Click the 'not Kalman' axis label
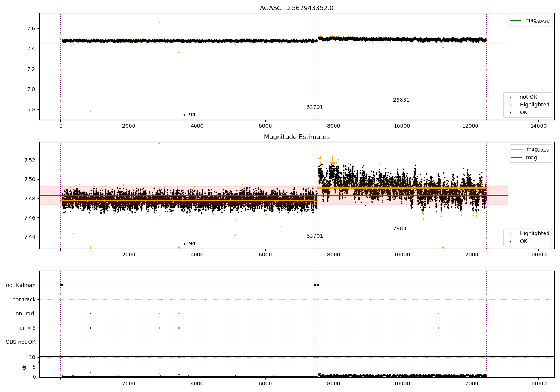The image size is (560, 392). (21, 286)
